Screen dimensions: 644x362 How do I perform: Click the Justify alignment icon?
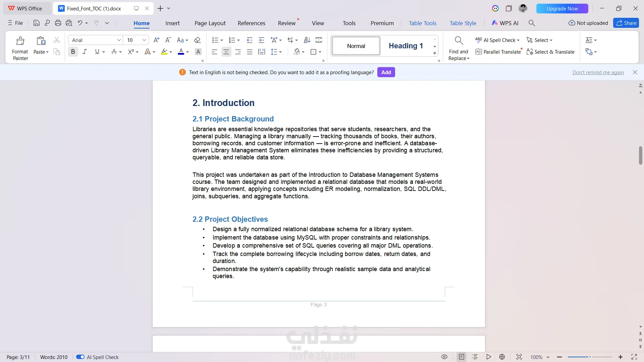(250, 52)
